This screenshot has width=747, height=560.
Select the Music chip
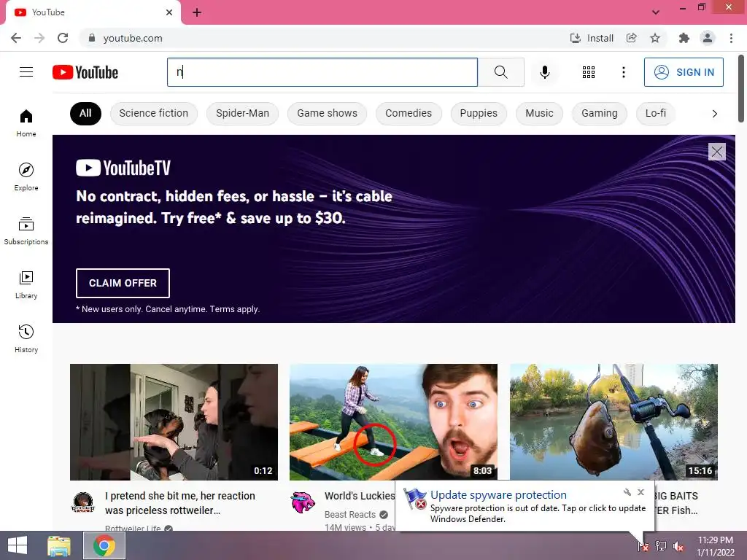[x=539, y=113]
